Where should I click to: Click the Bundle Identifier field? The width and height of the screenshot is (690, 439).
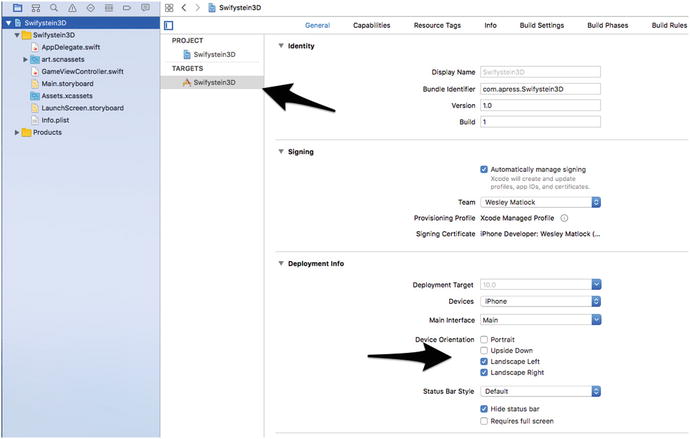coord(540,89)
